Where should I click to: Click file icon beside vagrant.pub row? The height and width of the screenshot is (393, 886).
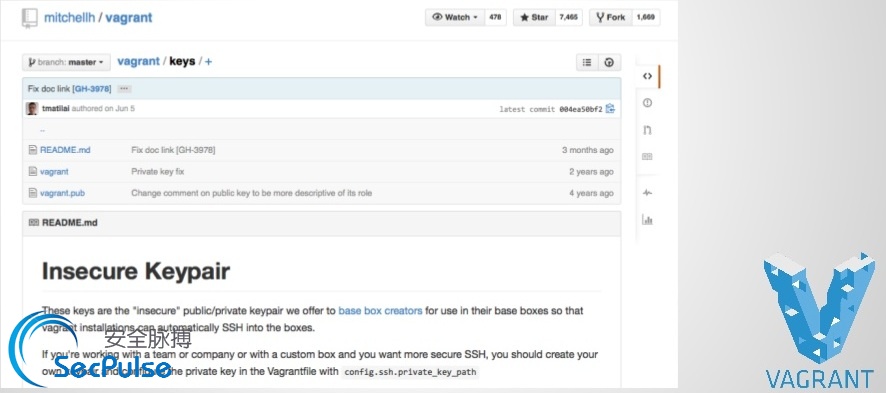tap(32, 193)
